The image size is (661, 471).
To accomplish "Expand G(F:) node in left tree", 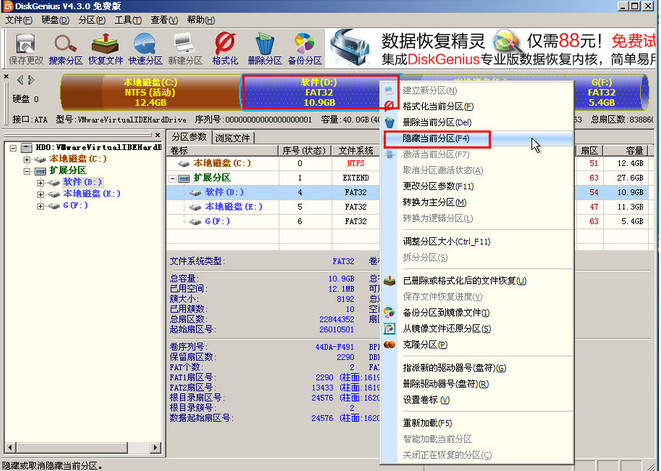I will pos(40,206).
